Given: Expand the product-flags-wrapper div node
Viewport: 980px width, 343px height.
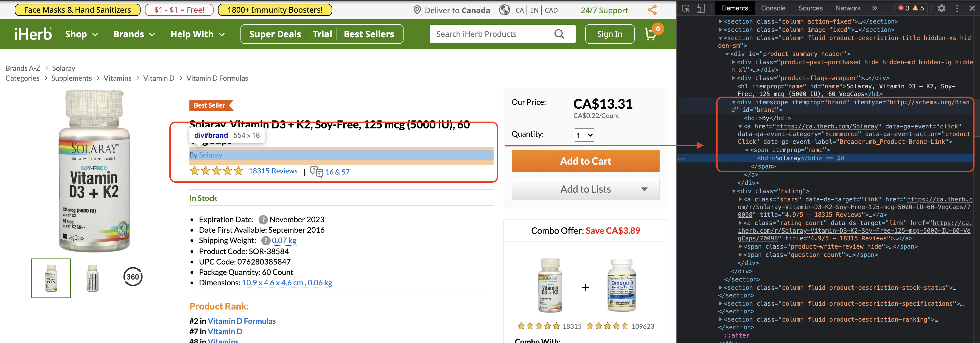Looking at the screenshot, I should click(x=733, y=78).
